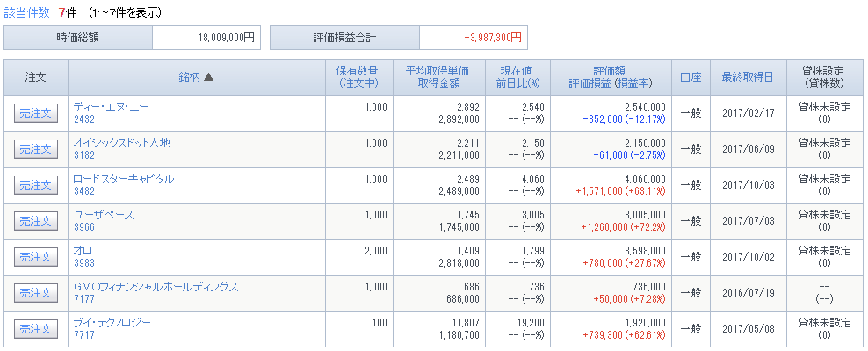Click loss value -61,000 (-2.75%)
Viewport: 868px width, 351px height.
629,154
